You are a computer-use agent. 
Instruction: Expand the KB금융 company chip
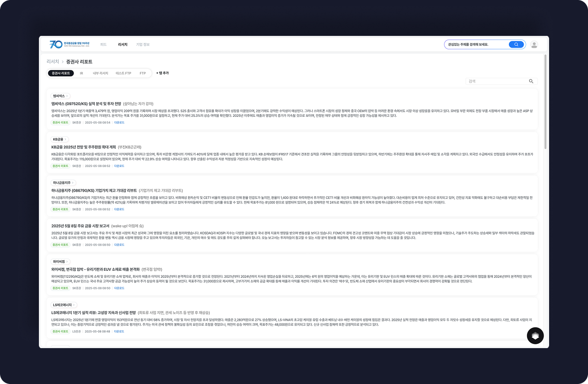point(60,139)
